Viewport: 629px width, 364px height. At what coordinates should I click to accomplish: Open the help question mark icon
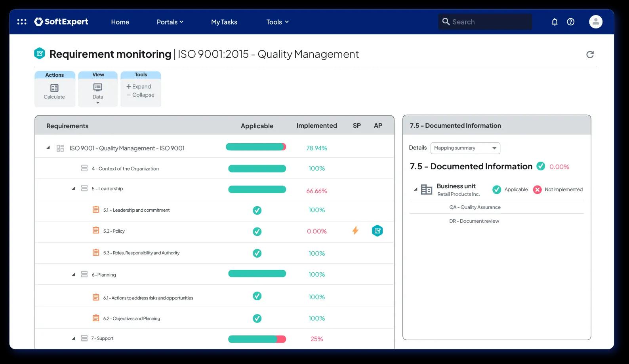(x=571, y=22)
